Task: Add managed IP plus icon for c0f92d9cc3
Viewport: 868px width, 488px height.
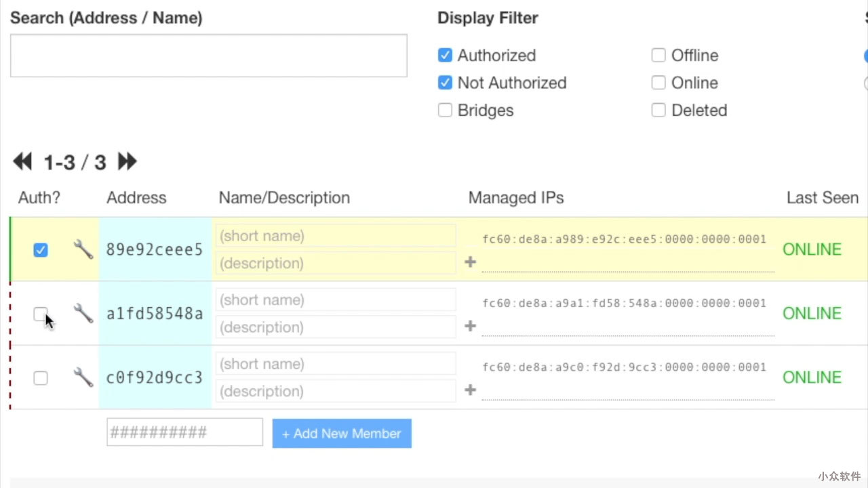Action: [x=470, y=390]
